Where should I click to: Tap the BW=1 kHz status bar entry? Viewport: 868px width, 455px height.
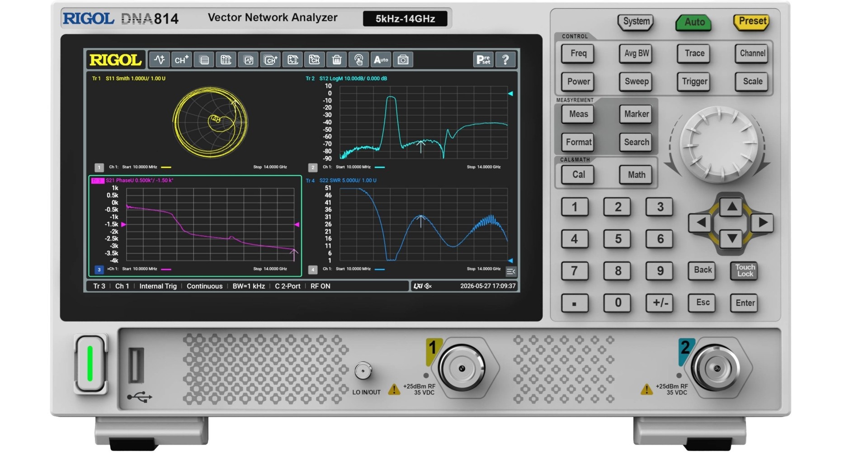click(249, 286)
